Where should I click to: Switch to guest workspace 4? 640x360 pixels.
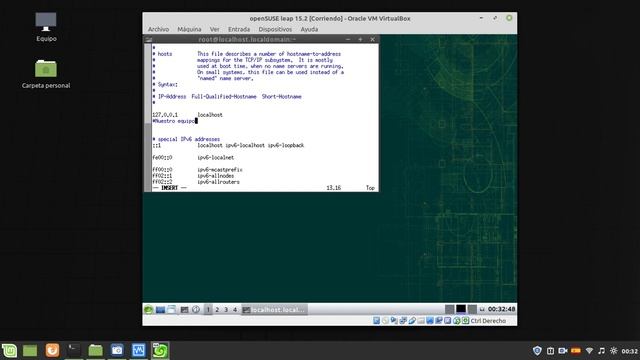pyautogui.click(x=235, y=309)
